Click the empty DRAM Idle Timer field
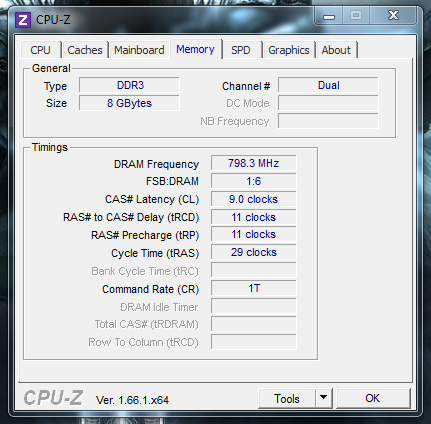This screenshot has height=424, width=431. [x=254, y=306]
